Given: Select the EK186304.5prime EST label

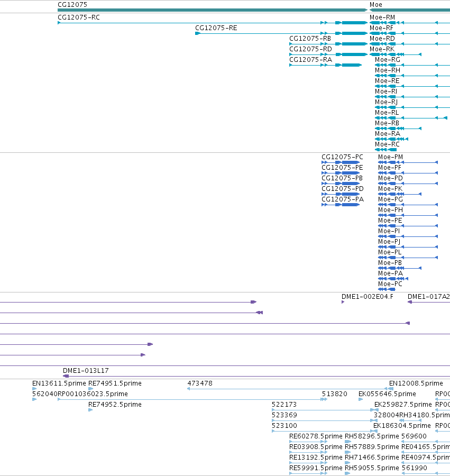Looking at the screenshot, I should 402,426.
